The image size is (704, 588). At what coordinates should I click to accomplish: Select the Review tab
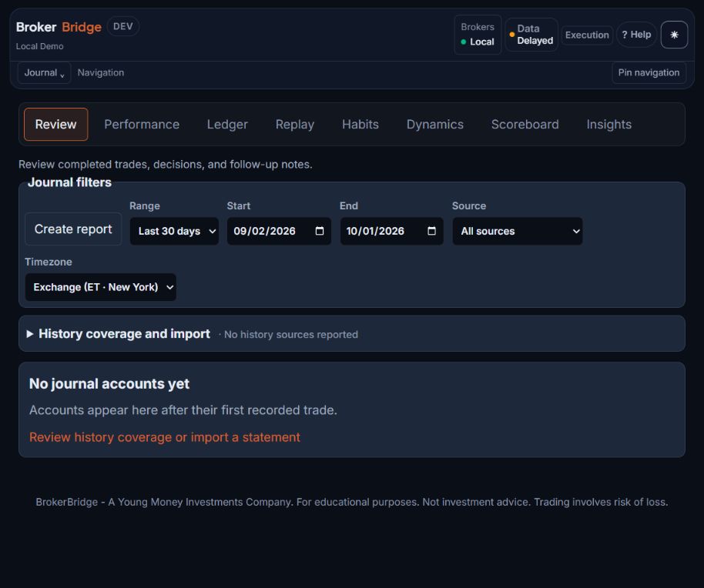(x=55, y=124)
